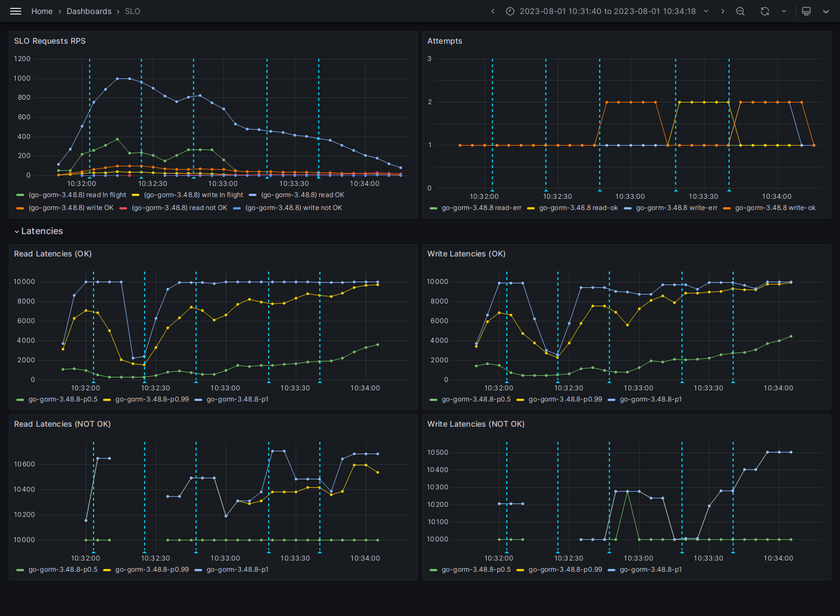Toggle p0.5 in Write Latencies (NOT OK) legend
This screenshot has height=616, width=840.
pos(476,570)
